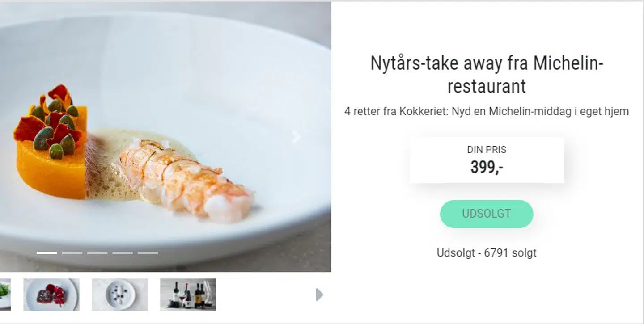Click the grey arrow beside the thumbnail strip
Viewport: 644px width, 324px height.
click(319, 295)
